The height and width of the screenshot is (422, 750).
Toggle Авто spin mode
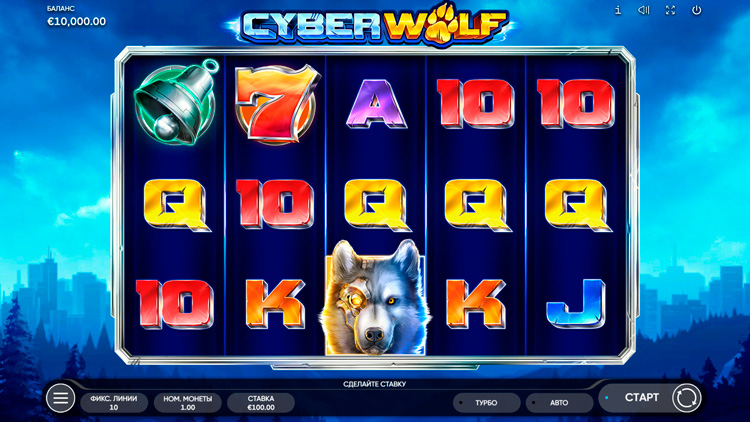[x=559, y=403]
